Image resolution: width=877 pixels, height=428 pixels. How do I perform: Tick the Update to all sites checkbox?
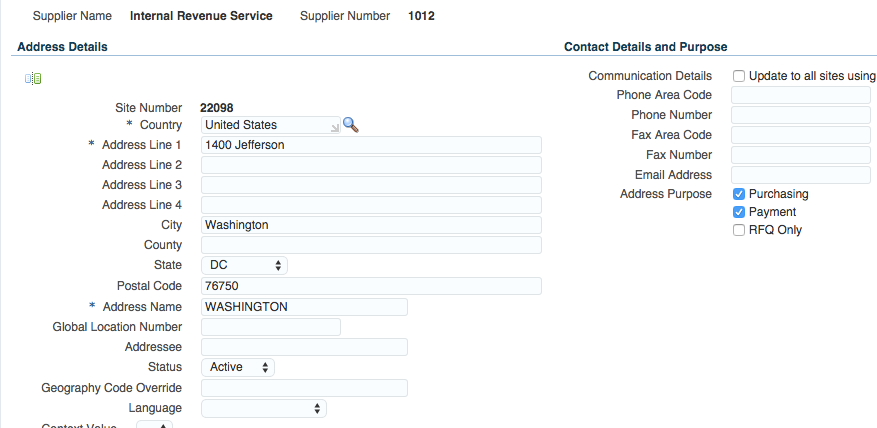pos(739,76)
